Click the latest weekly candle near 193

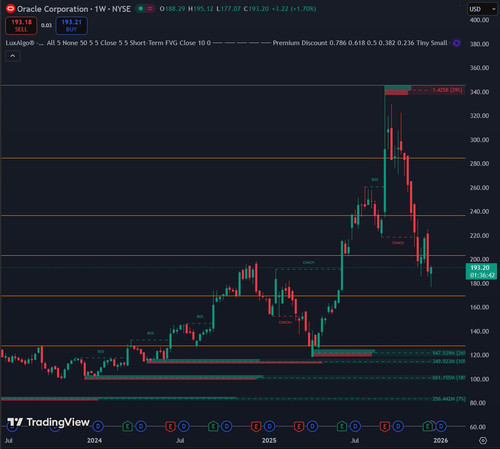click(x=431, y=270)
